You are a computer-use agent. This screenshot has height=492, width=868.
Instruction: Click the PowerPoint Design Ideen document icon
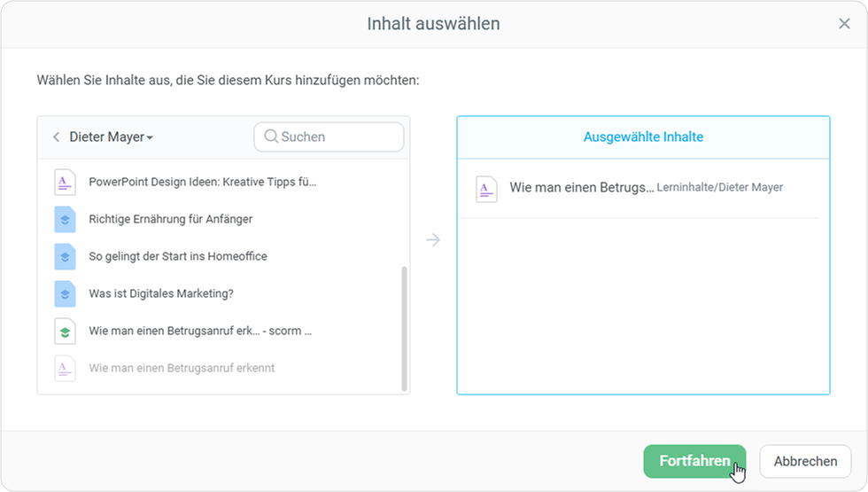tap(65, 182)
